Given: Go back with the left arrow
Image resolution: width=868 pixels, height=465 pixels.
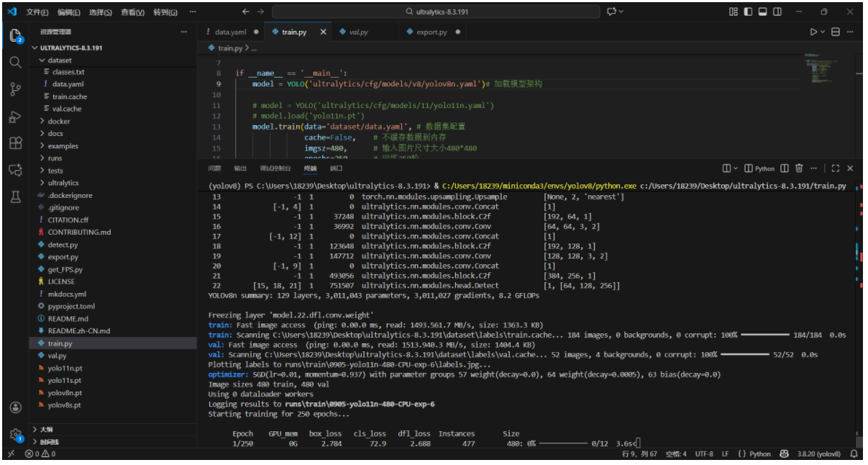Looking at the screenshot, I should tap(246, 12).
